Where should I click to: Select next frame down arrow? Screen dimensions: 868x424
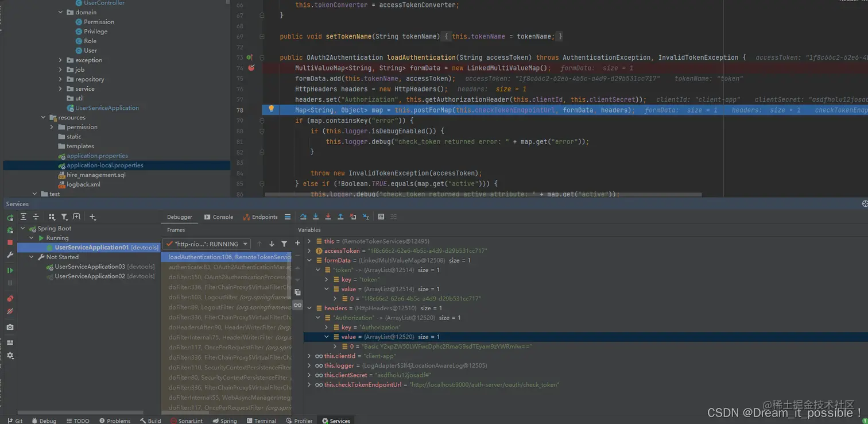(272, 244)
